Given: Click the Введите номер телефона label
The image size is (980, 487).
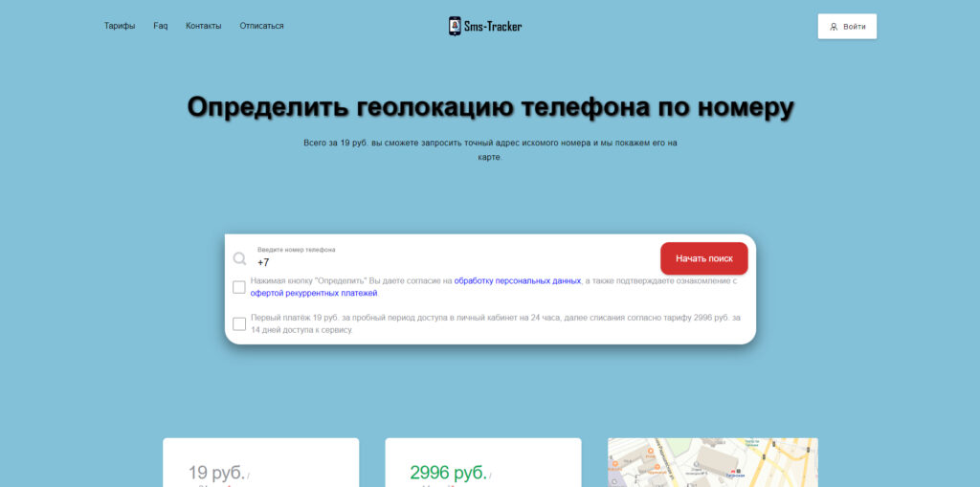Looking at the screenshot, I should pyautogui.click(x=297, y=250).
